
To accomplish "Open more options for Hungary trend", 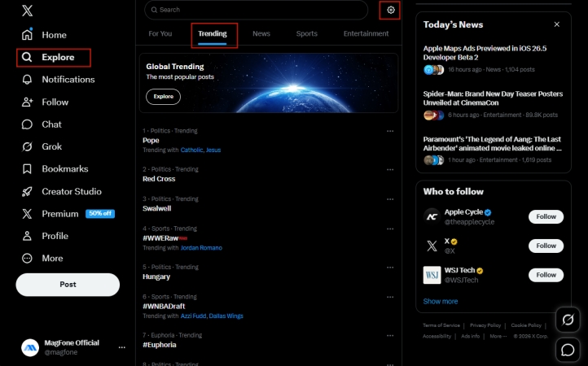I will click(390, 268).
